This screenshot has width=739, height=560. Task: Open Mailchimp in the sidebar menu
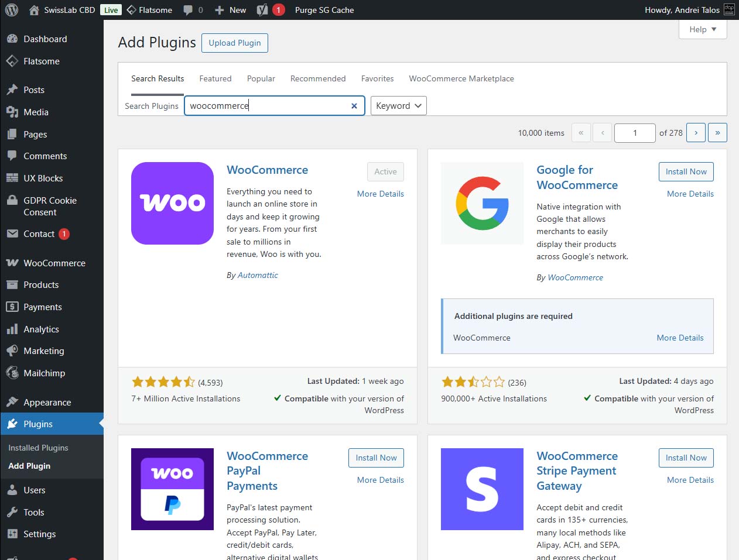tap(44, 373)
